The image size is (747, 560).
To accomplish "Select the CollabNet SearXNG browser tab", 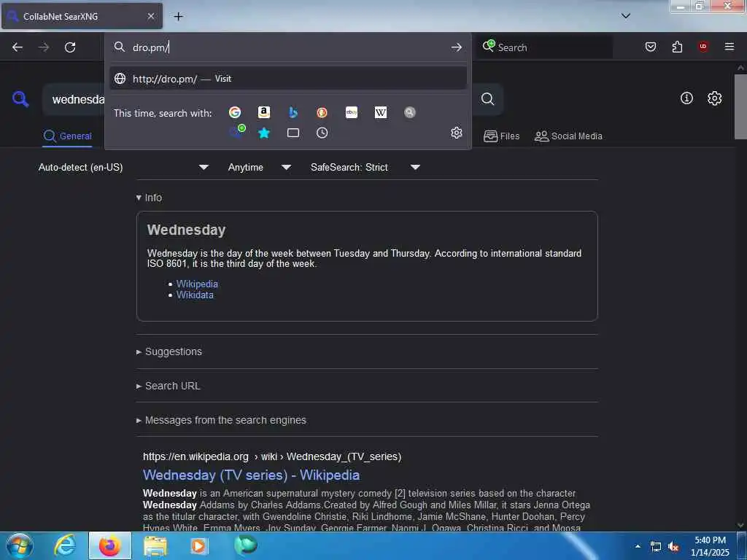I will pyautogui.click(x=82, y=16).
